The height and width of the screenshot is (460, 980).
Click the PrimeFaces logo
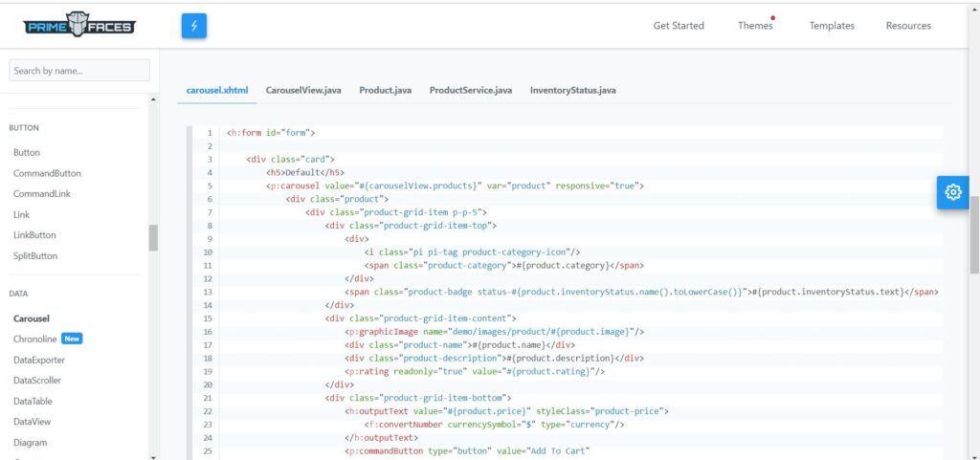point(79,26)
